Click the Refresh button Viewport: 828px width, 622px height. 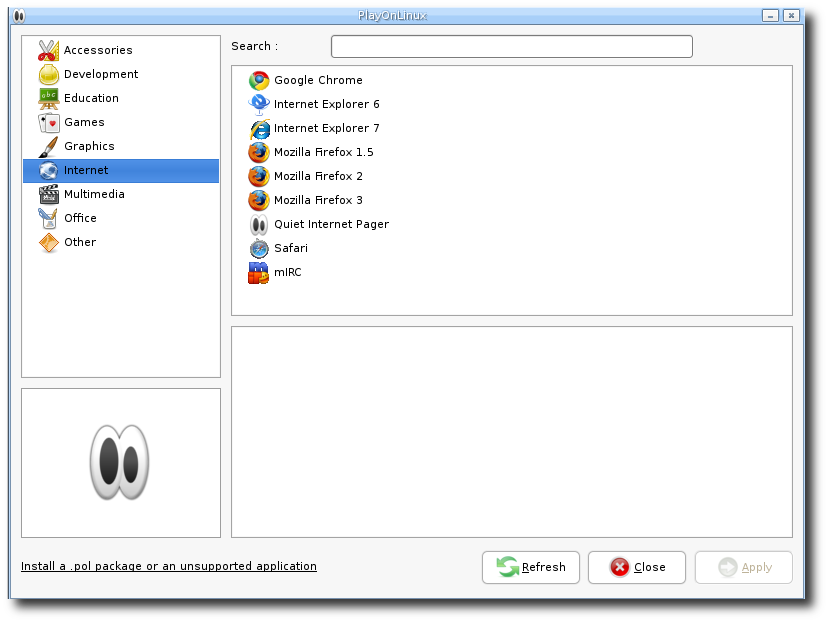(x=531, y=568)
